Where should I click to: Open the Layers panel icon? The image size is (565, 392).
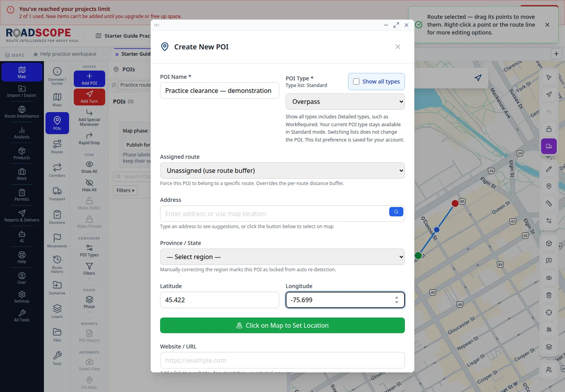click(57, 311)
